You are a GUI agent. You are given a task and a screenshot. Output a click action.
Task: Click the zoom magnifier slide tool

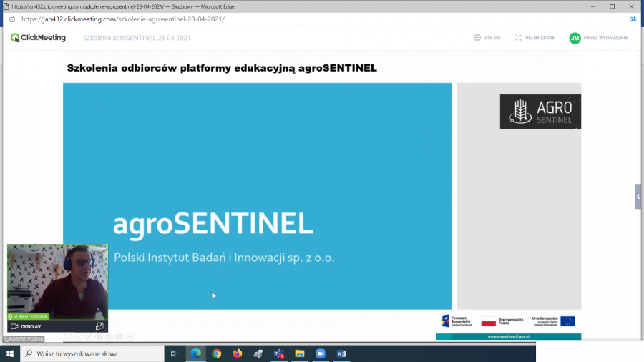[109, 336]
